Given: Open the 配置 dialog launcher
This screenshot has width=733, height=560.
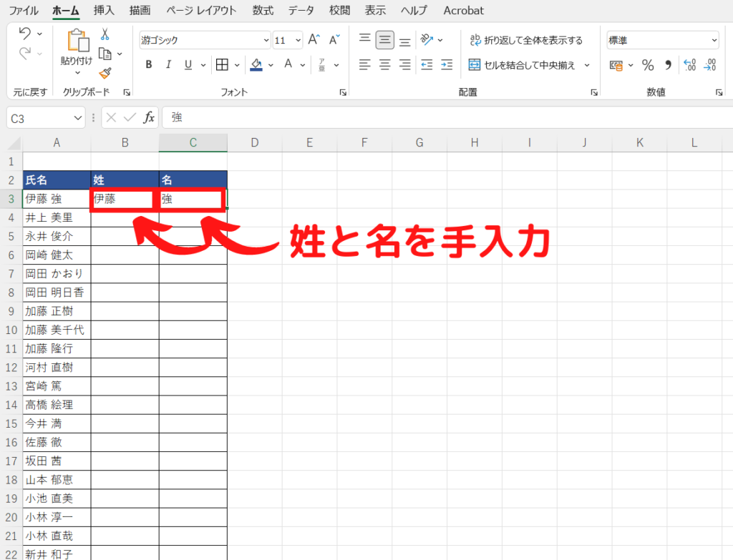Looking at the screenshot, I should pos(594,92).
